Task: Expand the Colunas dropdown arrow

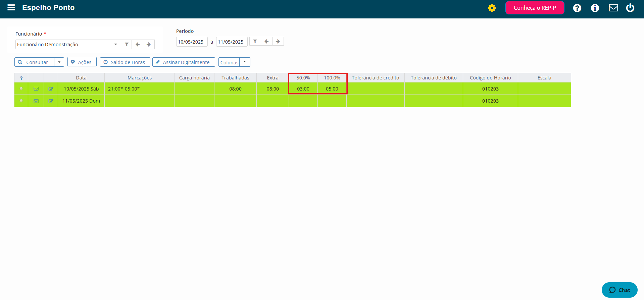Action: coord(245,62)
